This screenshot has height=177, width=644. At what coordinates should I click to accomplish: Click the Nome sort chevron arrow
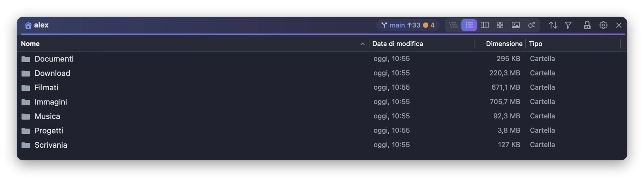(x=362, y=44)
